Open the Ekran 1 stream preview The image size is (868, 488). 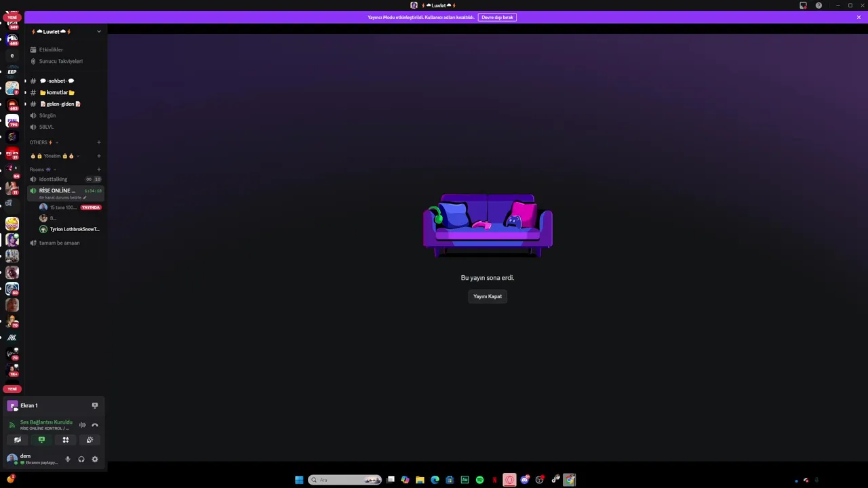click(12, 405)
